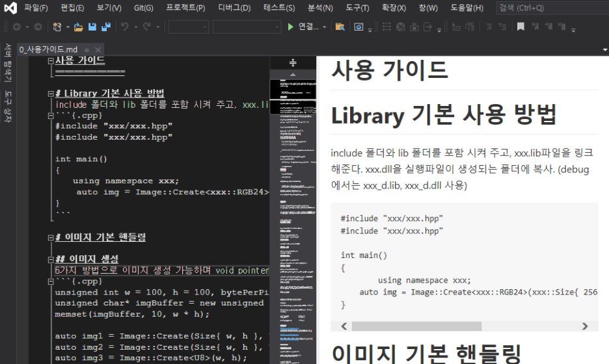The width and height of the screenshot is (609, 364).
Task: Open the Undo history dropdown arrow
Action: [x=135, y=27]
